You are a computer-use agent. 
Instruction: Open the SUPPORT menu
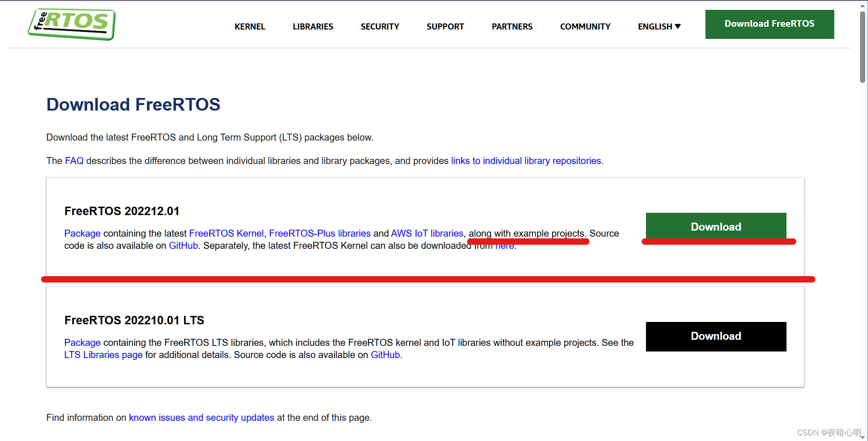tap(445, 27)
